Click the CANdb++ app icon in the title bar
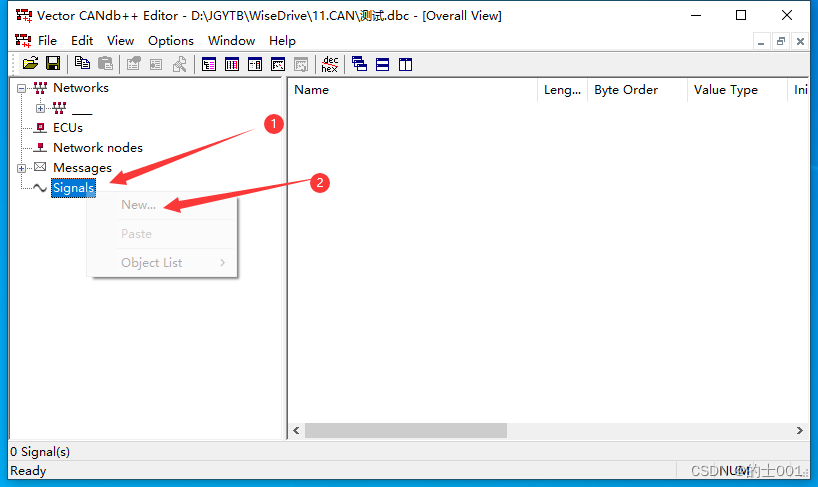 [x=23, y=16]
